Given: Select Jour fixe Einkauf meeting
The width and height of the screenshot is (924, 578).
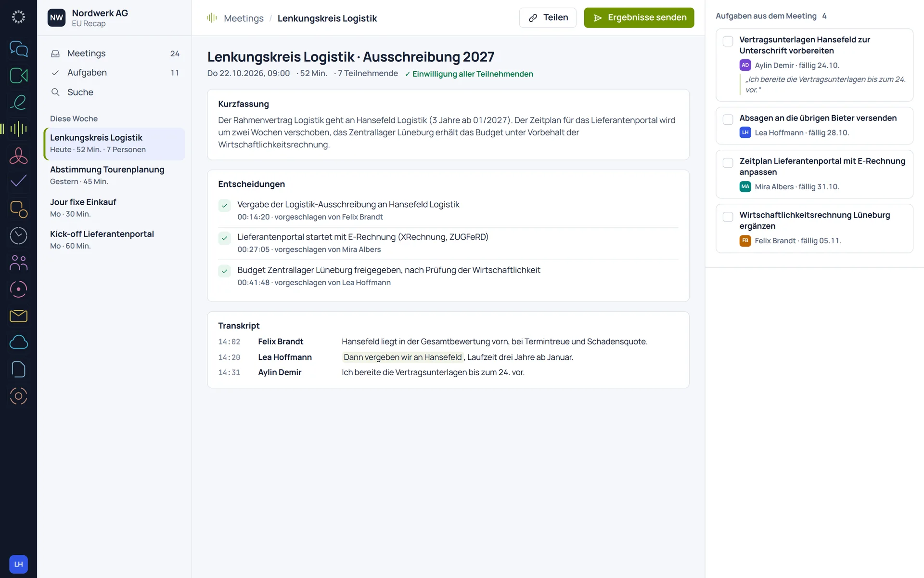Looking at the screenshot, I should [x=115, y=208].
